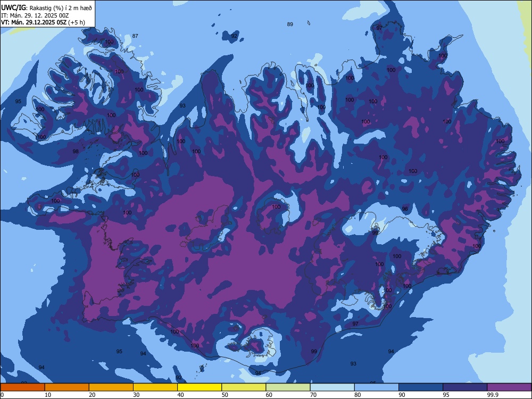This screenshot has height=399, width=532.
Task: Pick the light green 60–70 legend swatch
Action: (x=288, y=387)
